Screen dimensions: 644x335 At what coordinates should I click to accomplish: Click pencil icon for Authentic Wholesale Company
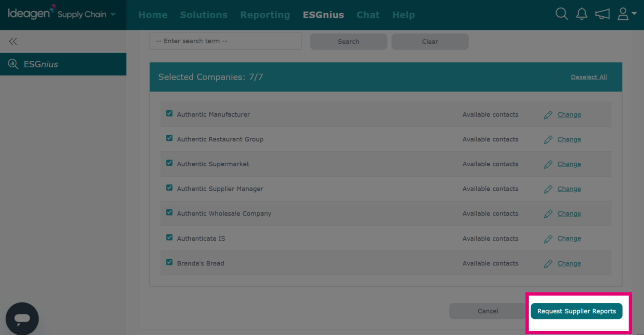pos(548,214)
